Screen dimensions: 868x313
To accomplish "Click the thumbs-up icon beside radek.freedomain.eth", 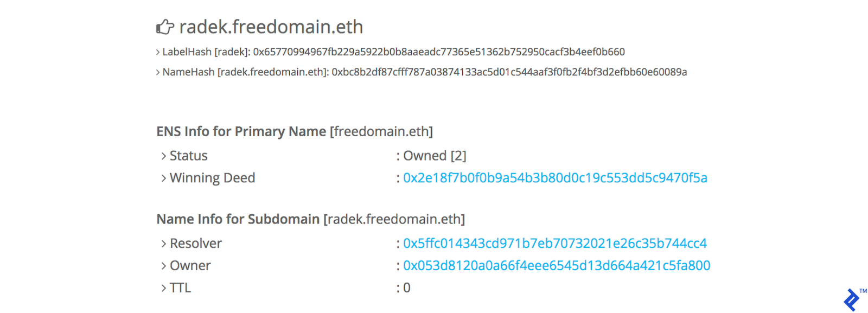I will 165,27.
